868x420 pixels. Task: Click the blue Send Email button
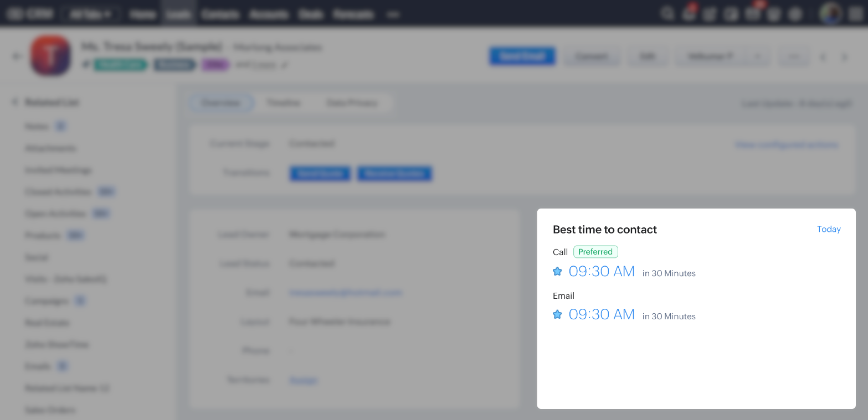click(x=522, y=56)
